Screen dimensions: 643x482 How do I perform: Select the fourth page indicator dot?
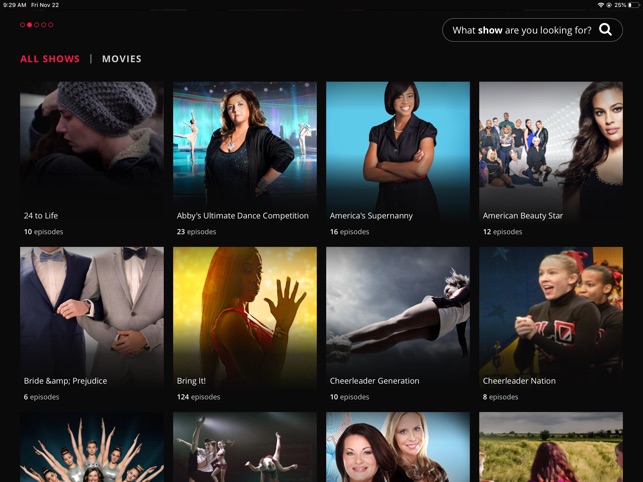(43, 25)
